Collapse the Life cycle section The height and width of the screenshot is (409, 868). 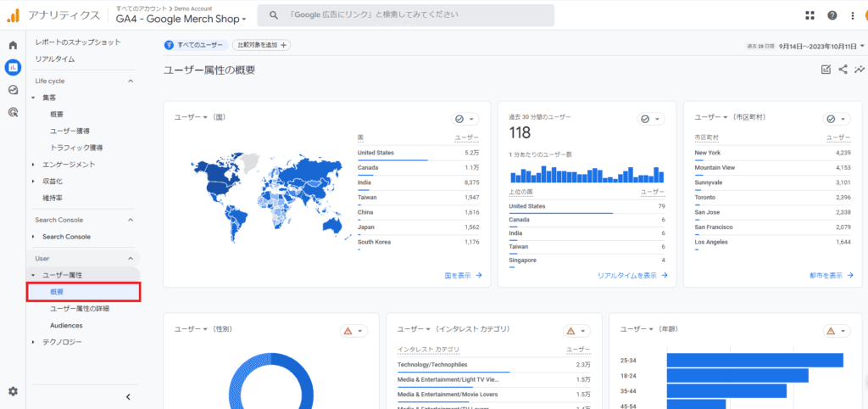click(131, 81)
